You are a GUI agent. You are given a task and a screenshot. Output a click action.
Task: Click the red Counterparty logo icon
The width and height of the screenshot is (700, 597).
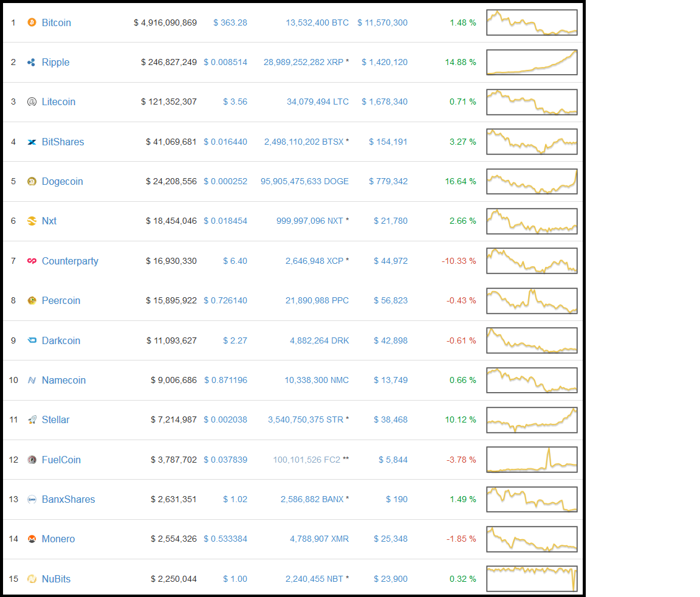[x=32, y=261]
